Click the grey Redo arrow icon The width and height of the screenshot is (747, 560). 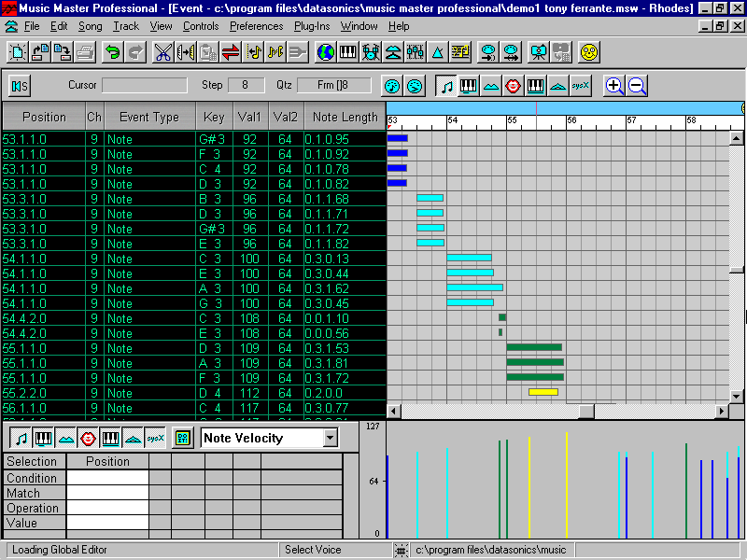[x=135, y=52]
